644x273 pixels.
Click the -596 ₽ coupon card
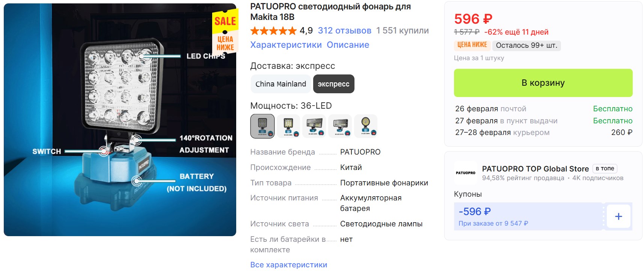click(x=528, y=217)
